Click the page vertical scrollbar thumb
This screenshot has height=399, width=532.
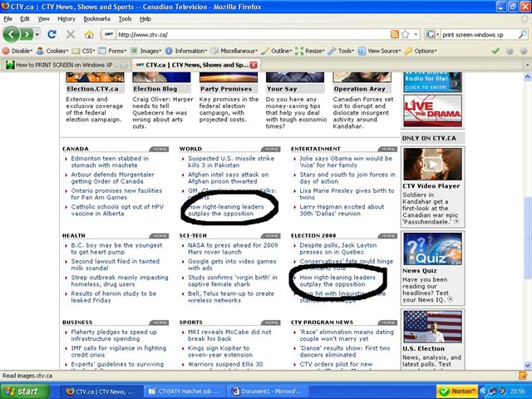click(528, 238)
